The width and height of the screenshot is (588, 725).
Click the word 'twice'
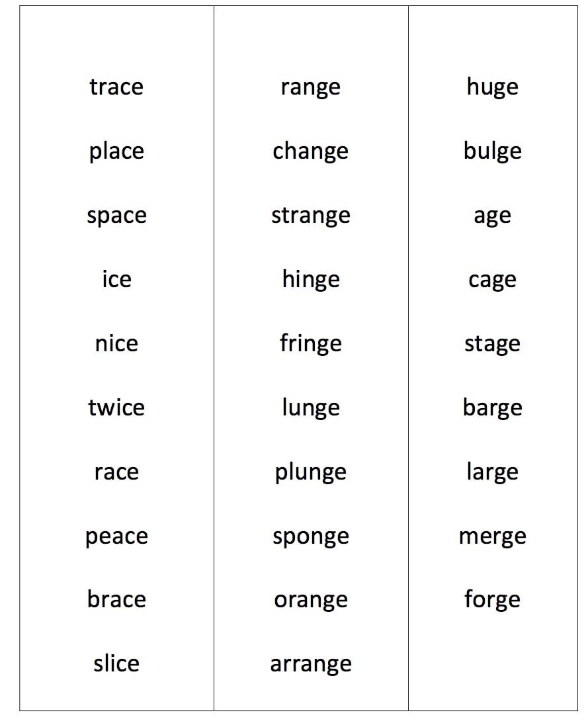pyautogui.click(x=116, y=407)
